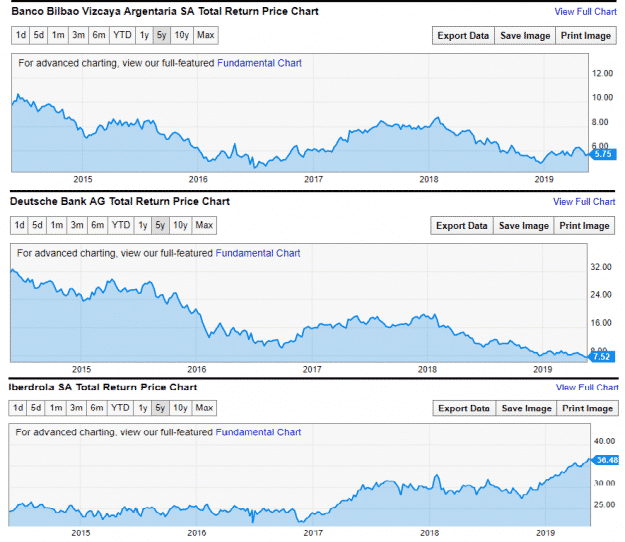The height and width of the screenshot is (542, 625).
Task: Select 10y range on Deutsche Bank chart
Action: click(181, 226)
